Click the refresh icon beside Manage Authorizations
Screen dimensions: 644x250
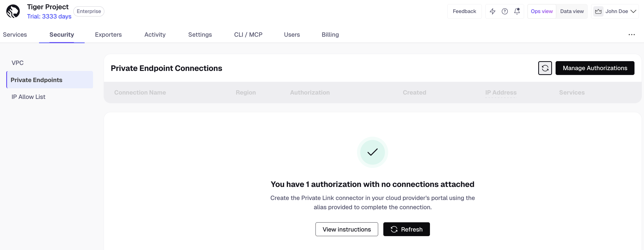point(545,68)
